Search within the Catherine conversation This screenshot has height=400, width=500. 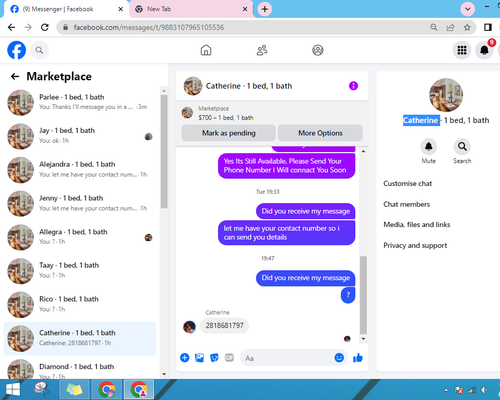[462, 147]
